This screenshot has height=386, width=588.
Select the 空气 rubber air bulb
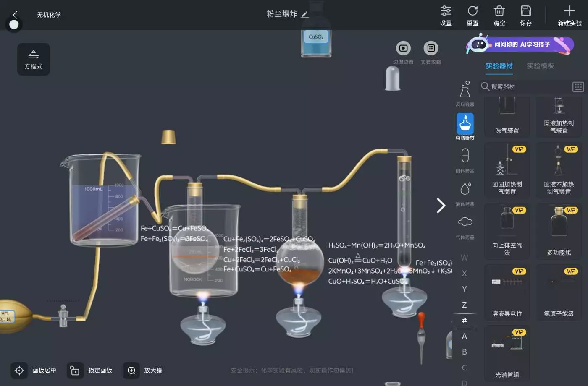click(x=15, y=316)
